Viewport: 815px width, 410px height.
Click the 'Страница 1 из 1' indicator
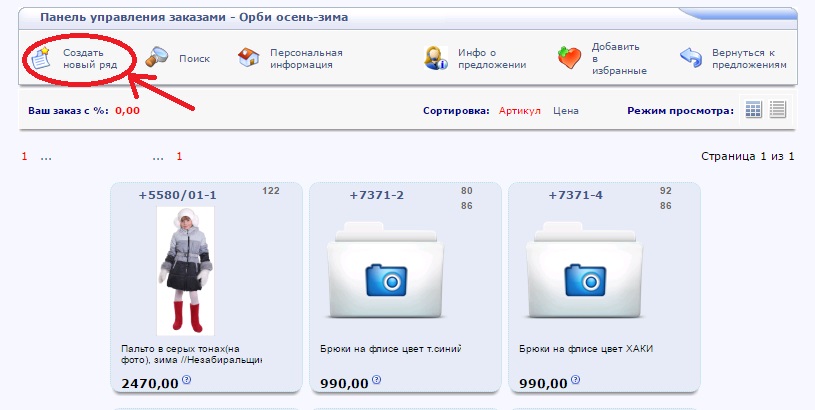[747, 156]
